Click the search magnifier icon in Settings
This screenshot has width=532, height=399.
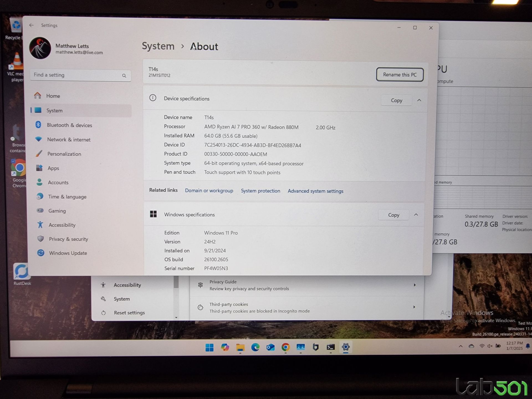coord(124,76)
